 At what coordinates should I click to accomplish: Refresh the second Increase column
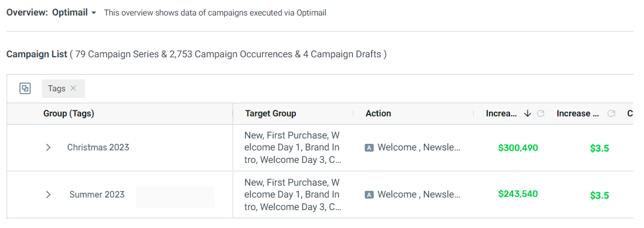point(611,113)
